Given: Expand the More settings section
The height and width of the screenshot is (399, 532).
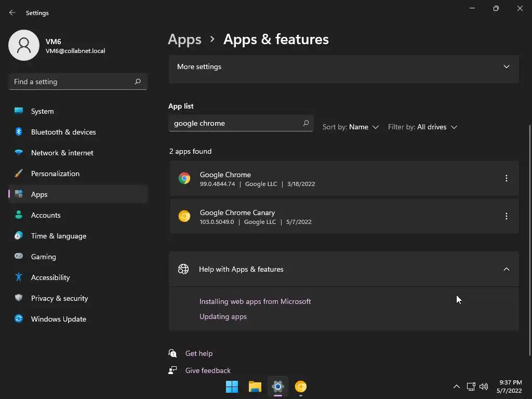Looking at the screenshot, I should [506, 66].
